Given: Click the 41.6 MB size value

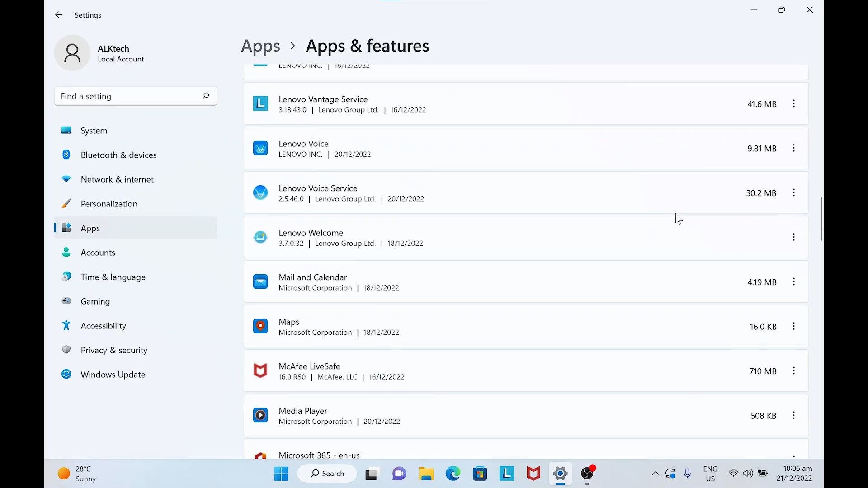Looking at the screenshot, I should click(x=762, y=104).
